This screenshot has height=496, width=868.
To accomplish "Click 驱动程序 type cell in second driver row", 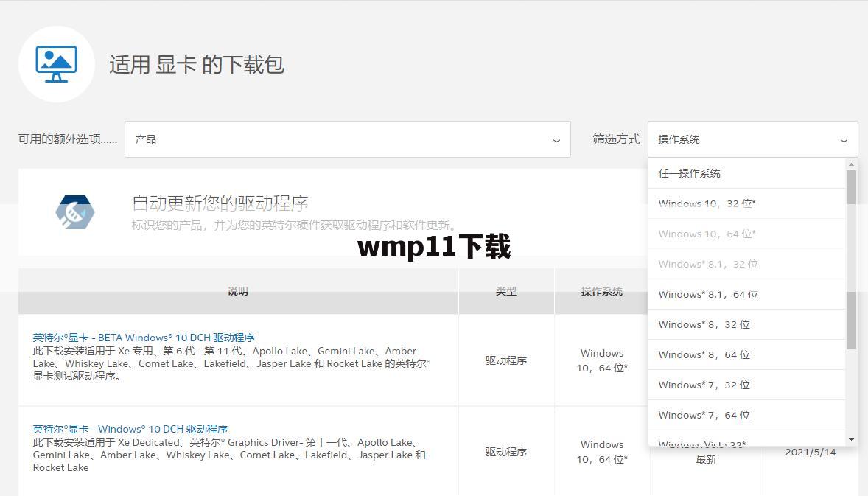I will pyautogui.click(x=506, y=452).
